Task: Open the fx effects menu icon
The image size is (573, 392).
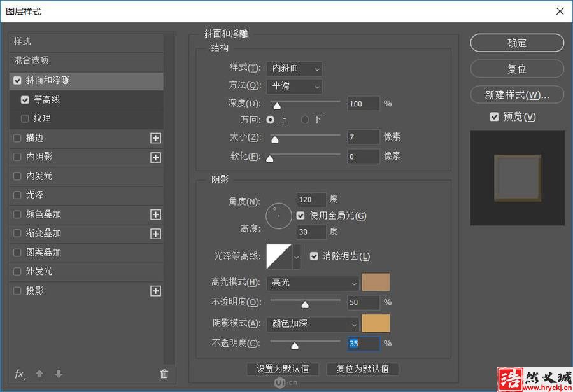Action: pyautogui.click(x=20, y=374)
